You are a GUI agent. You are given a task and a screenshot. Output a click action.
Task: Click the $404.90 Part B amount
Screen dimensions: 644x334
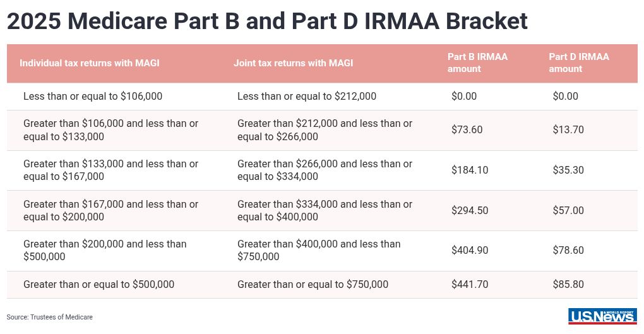[470, 251]
